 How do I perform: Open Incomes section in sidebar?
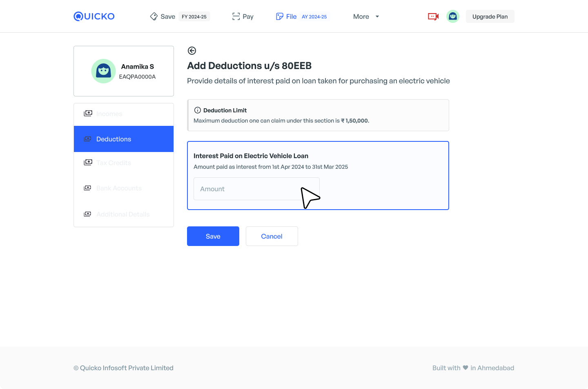point(109,114)
